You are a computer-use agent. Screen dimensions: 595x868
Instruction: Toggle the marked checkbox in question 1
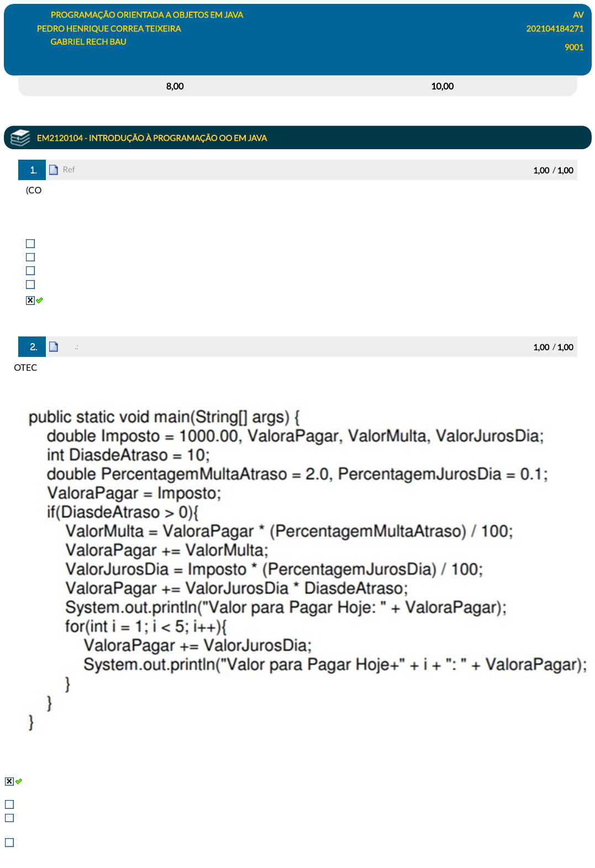(30, 301)
